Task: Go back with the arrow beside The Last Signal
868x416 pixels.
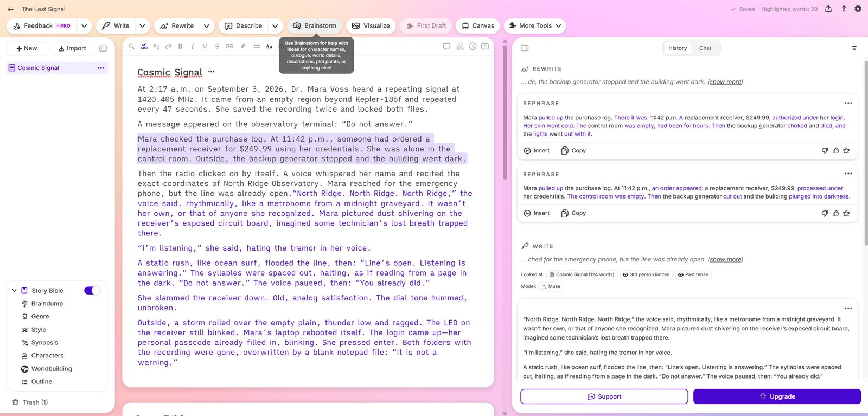Action: [10, 9]
